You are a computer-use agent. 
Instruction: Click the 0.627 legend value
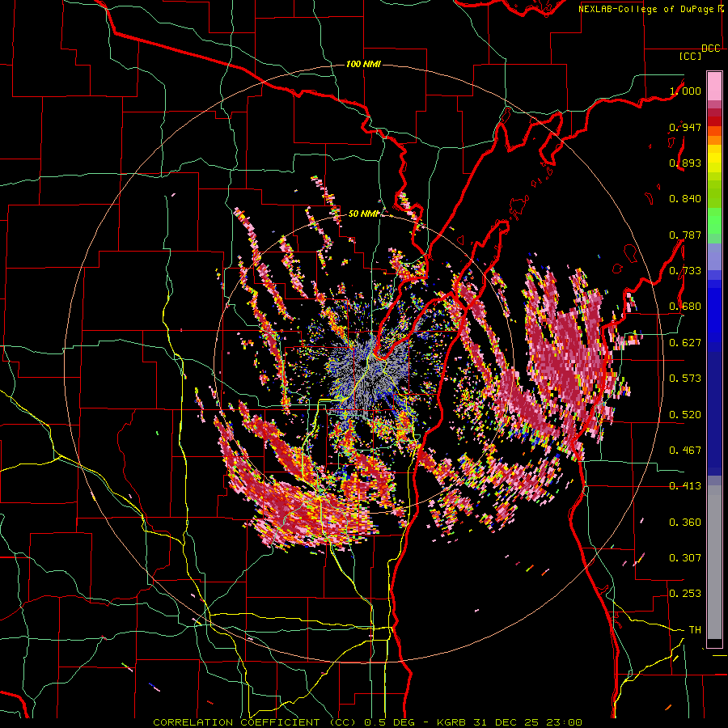(685, 343)
